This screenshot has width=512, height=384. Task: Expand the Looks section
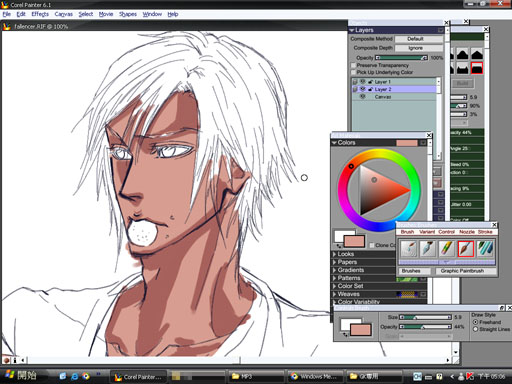(334, 254)
